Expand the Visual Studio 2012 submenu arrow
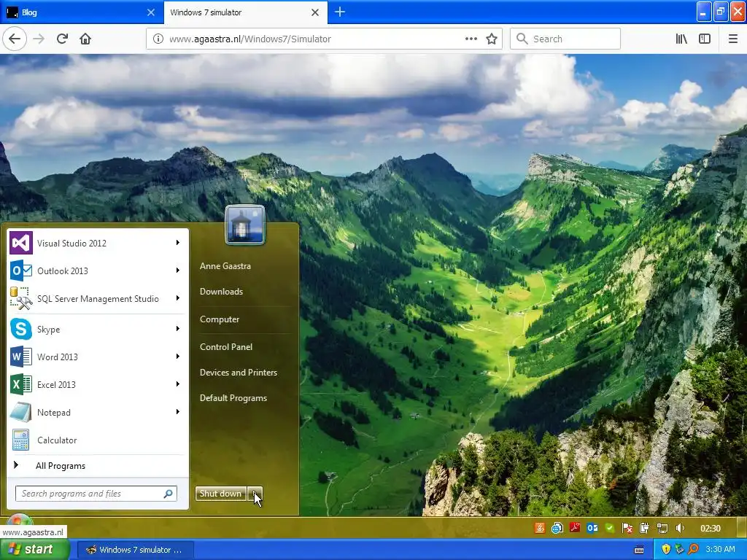 tap(178, 243)
